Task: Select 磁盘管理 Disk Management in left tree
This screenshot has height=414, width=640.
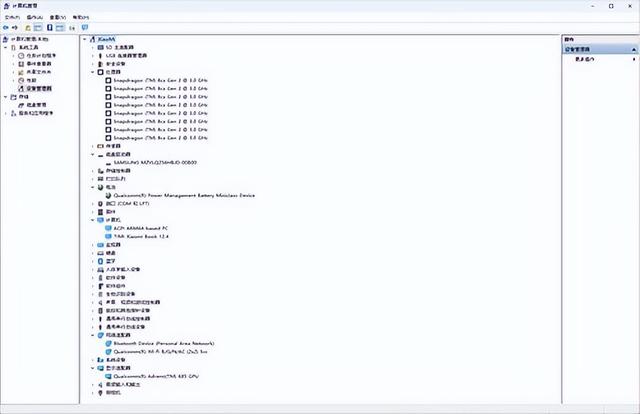Action: click(x=36, y=105)
